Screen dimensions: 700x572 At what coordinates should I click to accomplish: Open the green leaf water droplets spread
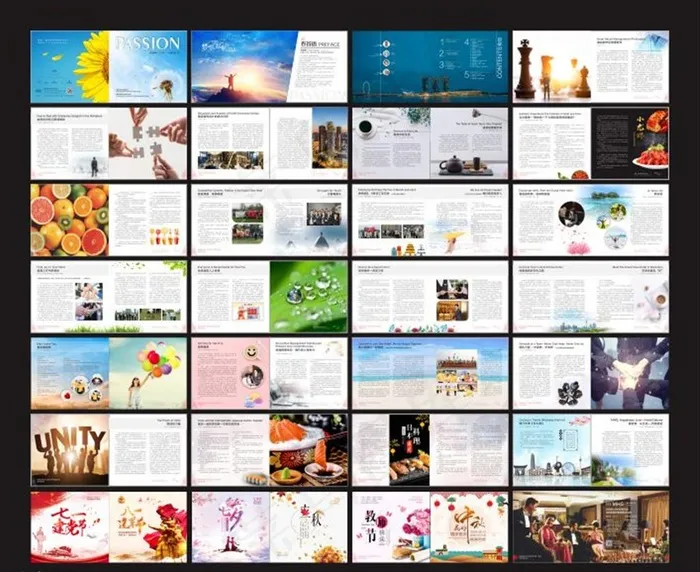(269, 296)
